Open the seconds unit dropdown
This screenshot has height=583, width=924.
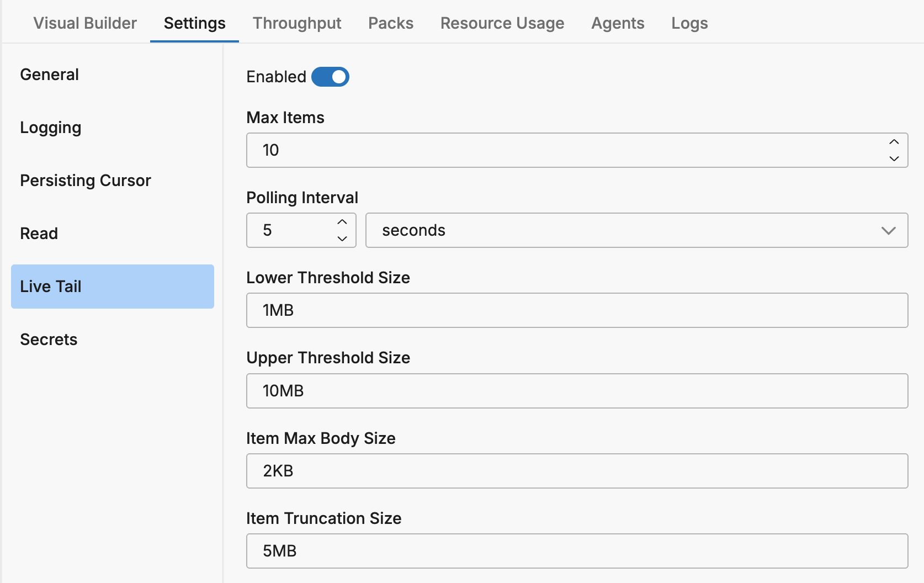(x=636, y=230)
